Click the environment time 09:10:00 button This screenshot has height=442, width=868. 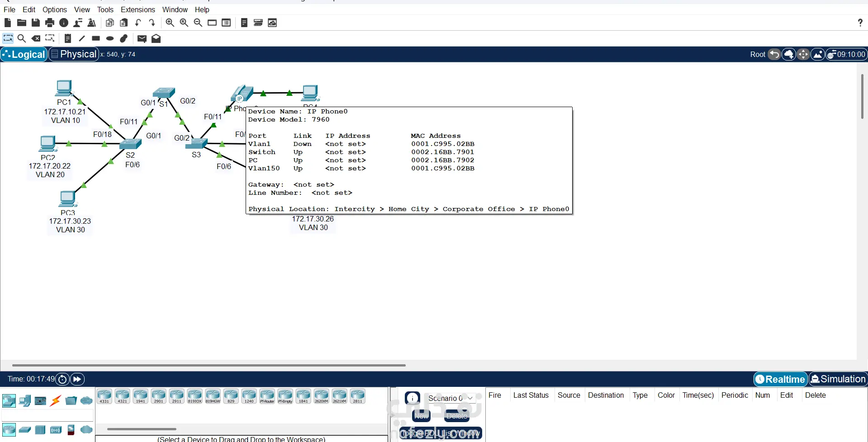846,54
